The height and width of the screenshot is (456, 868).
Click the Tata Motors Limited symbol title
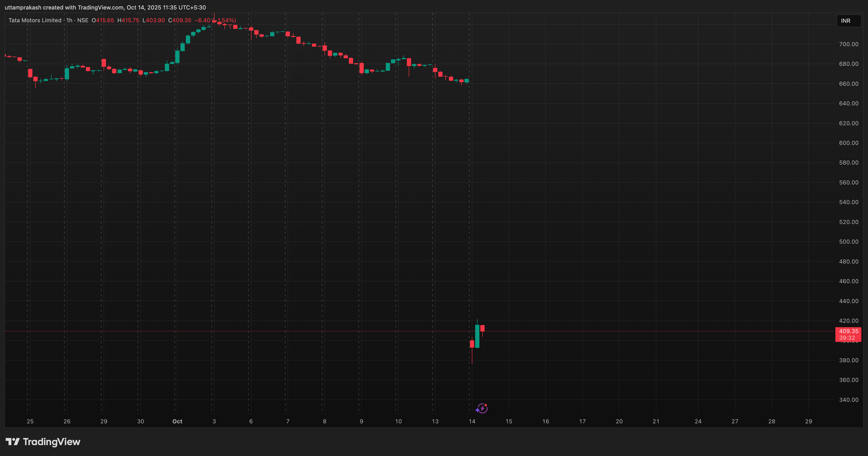[35, 20]
